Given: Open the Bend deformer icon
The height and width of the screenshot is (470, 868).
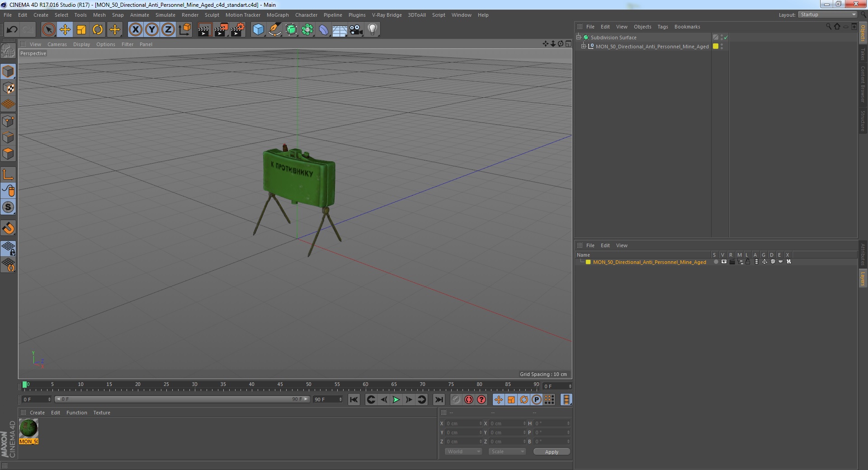Looking at the screenshot, I should pos(324,30).
